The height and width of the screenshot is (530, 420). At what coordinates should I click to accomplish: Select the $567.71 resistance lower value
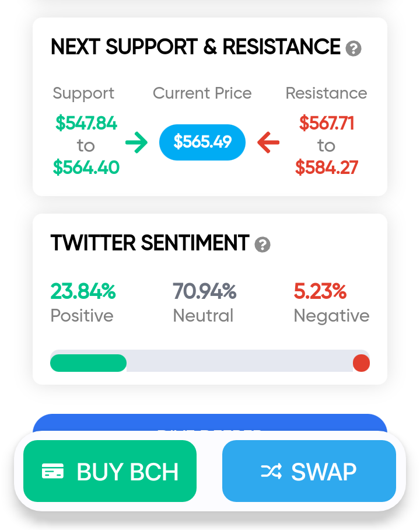click(327, 123)
